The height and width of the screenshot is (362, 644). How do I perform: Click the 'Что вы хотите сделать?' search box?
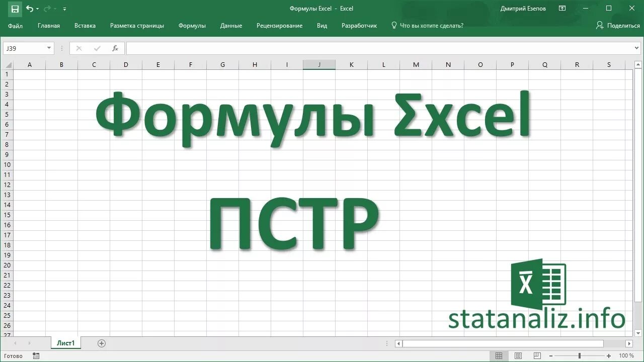(x=427, y=26)
